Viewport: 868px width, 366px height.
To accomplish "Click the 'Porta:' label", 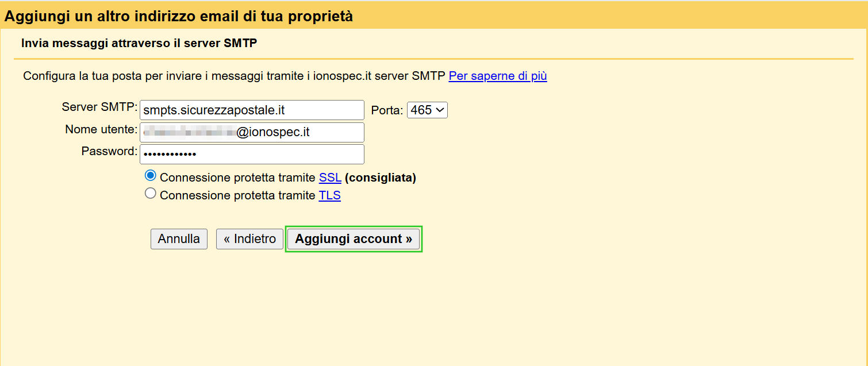I will point(387,110).
